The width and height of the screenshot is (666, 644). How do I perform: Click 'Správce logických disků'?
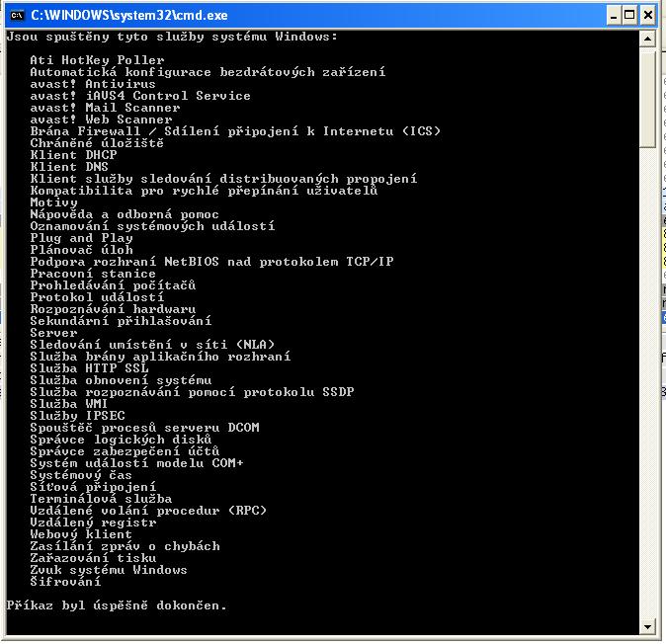(121, 440)
